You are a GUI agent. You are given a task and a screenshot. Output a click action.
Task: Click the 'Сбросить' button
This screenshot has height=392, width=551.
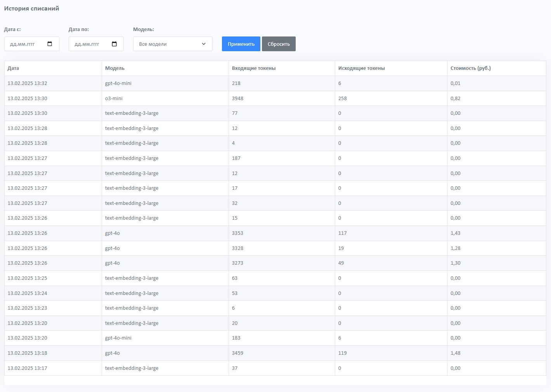[x=279, y=44]
